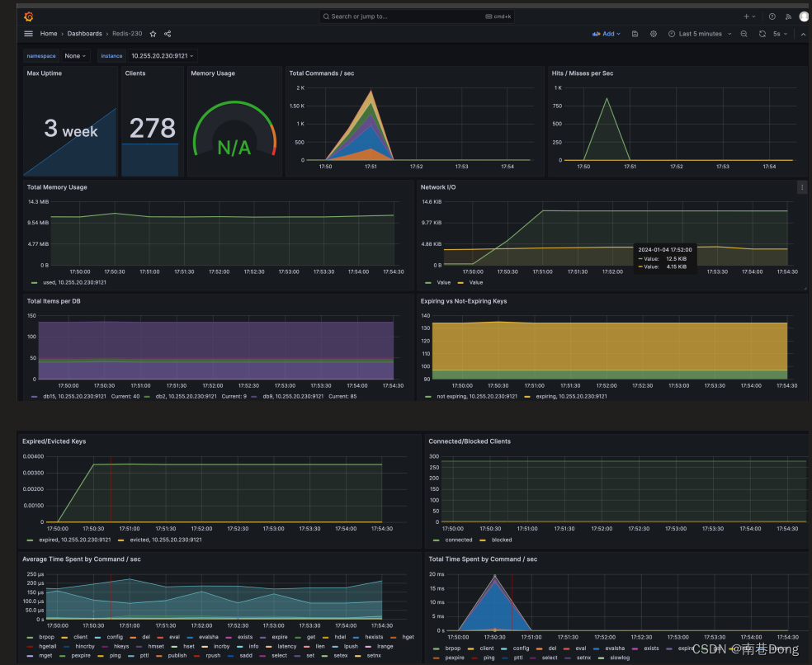This screenshot has height=665, width=812.
Task: Toggle the db15 legend series
Action: [x=74, y=397]
